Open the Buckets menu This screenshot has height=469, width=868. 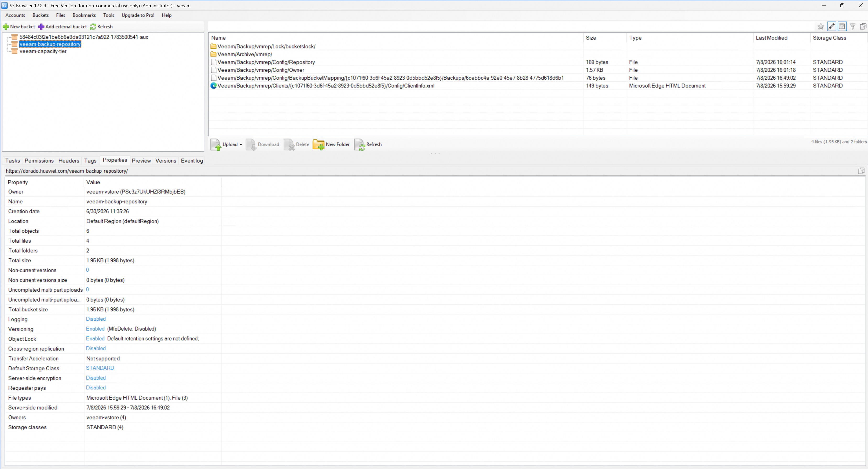(x=40, y=15)
